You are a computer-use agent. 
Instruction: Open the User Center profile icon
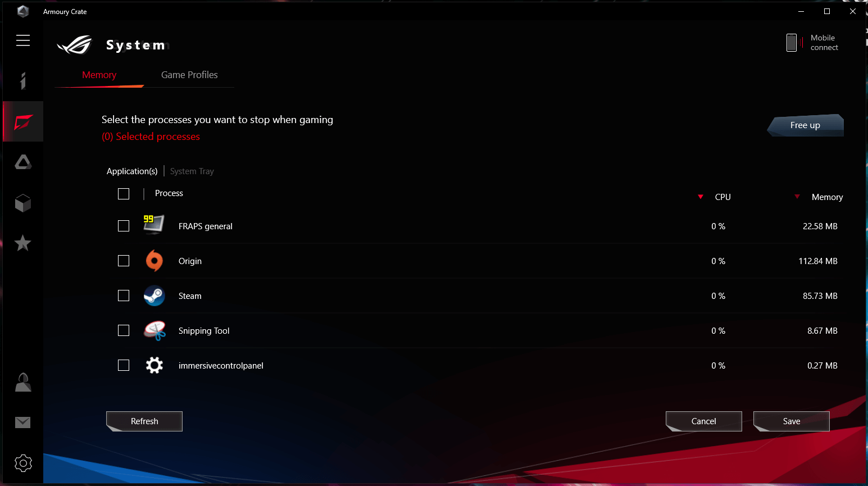23,382
